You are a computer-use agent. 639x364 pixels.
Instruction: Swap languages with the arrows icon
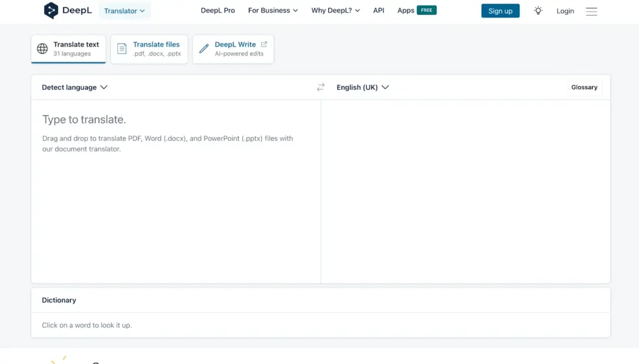(321, 87)
